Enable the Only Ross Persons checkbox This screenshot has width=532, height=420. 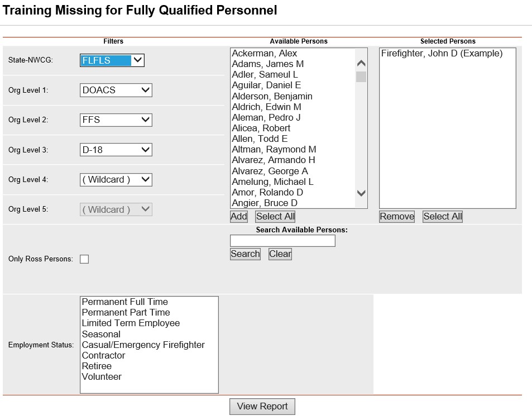(x=84, y=259)
